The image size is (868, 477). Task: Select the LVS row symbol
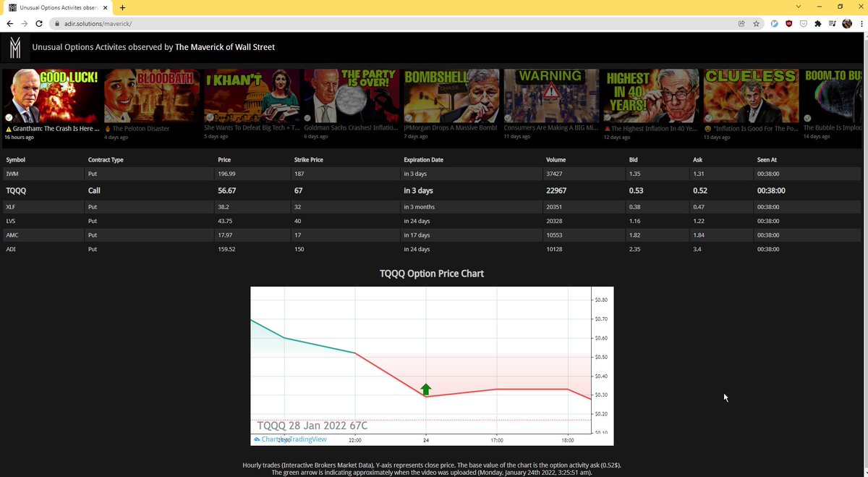11,221
